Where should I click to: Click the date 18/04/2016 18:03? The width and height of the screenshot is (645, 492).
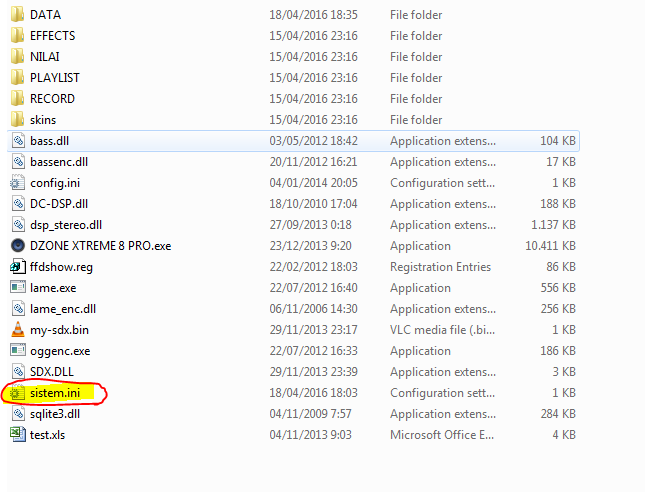313,392
